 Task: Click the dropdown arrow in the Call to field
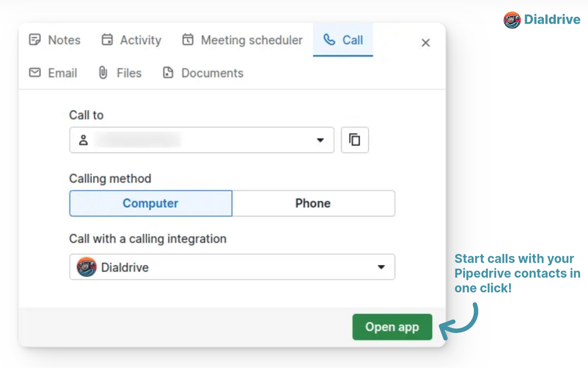320,140
